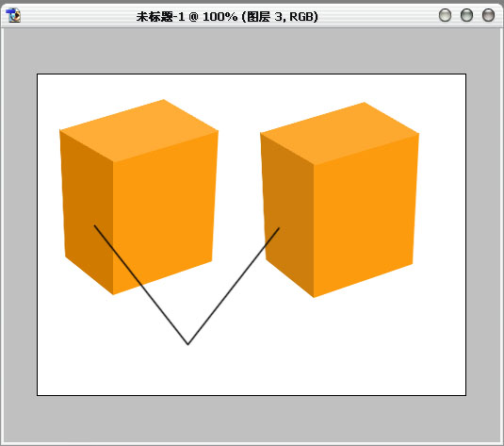Click the gray pasteboard above the white canvas

[251, 51]
